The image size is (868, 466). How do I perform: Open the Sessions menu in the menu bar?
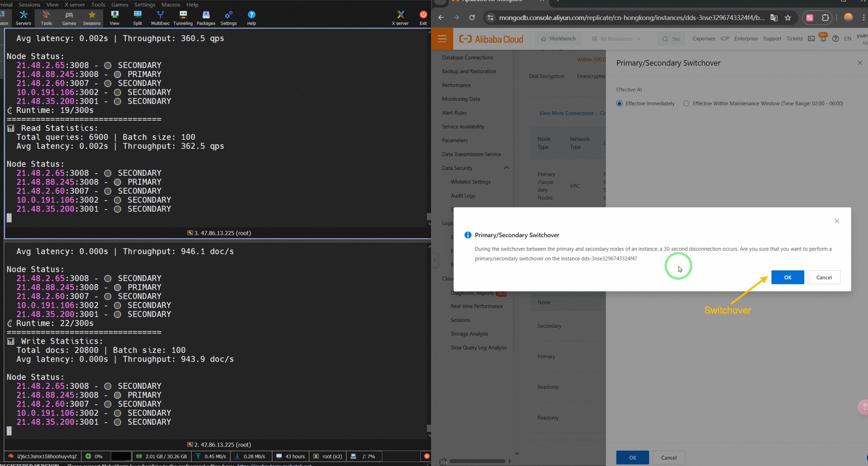[29, 4]
